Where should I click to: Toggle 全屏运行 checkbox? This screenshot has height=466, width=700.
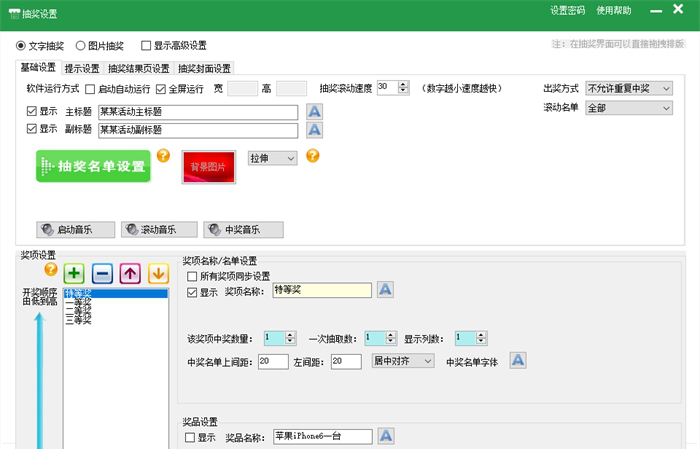pyautogui.click(x=161, y=89)
